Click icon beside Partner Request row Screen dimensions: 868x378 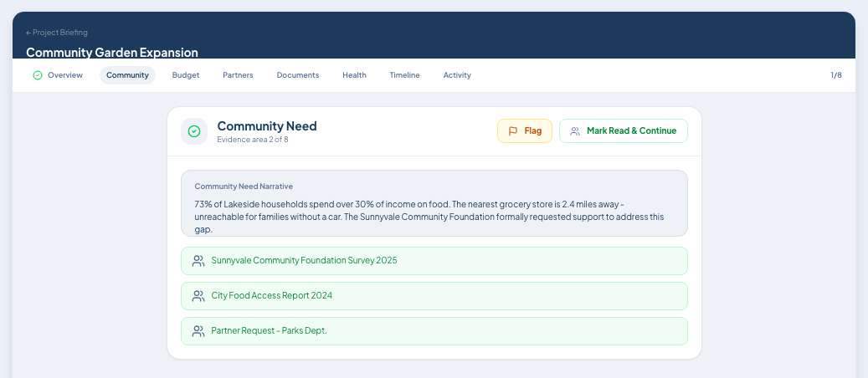(198, 331)
